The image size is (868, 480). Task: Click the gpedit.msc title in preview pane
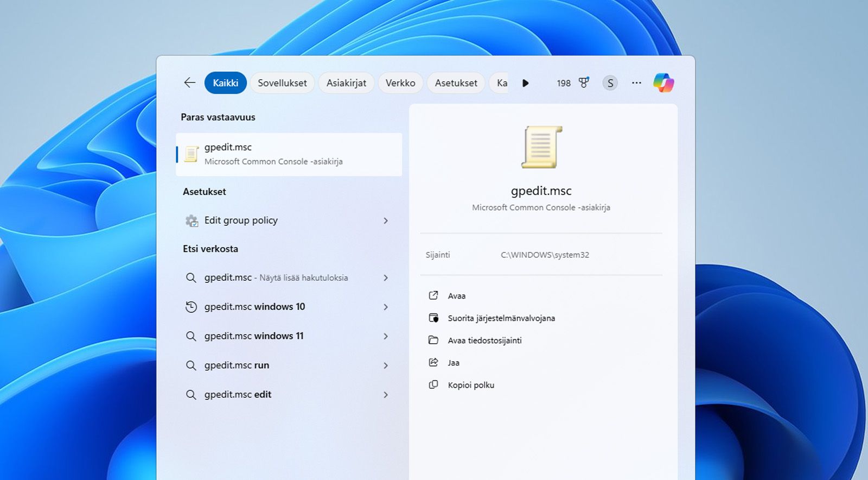point(541,191)
